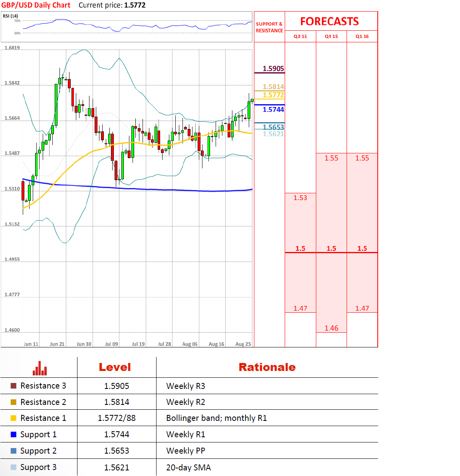Click the 'Jul 28' date axis label
The image size is (460, 476).
coord(165,344)
